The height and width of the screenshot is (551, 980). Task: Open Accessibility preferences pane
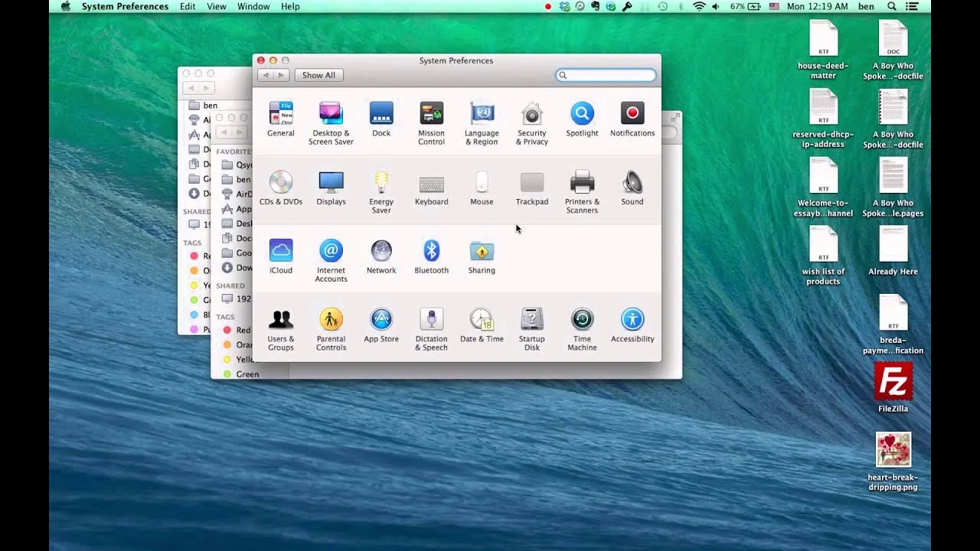click(632, 325)
